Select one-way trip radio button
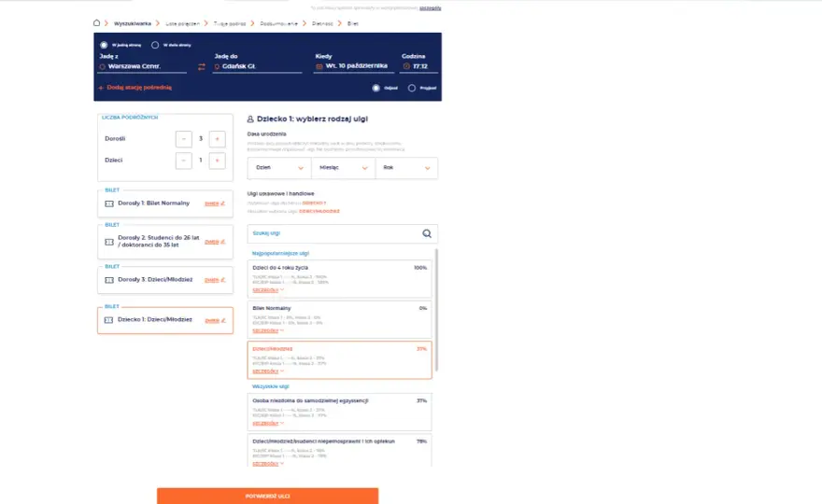This screenshot has width=822, height=504. [x=104, y=45]
